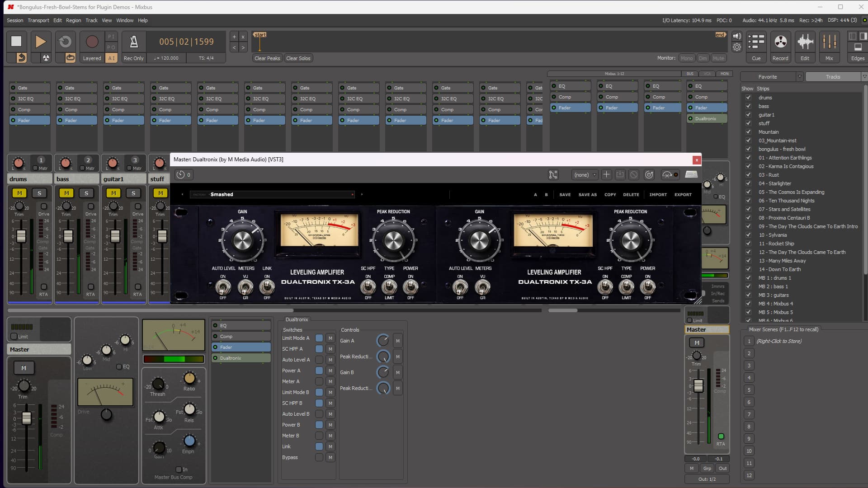868x488 pixels.
Task: Click the Master strip Grp button
Action: [x=707, y=469]
